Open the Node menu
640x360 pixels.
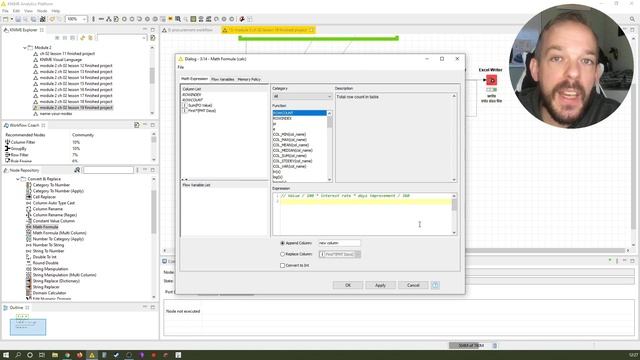click(42, 11)
